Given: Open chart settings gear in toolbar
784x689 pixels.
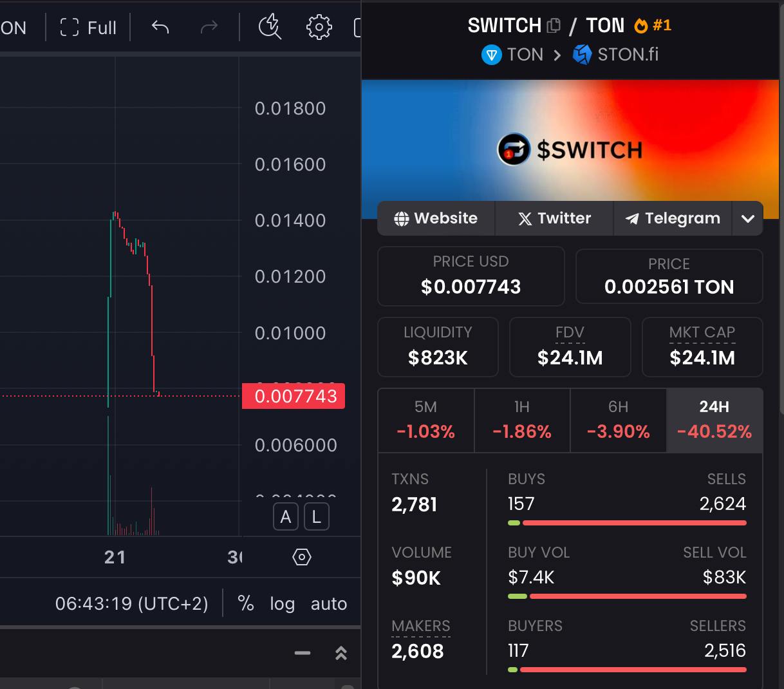Looking at the screenshot, I should tap(319, 27).
